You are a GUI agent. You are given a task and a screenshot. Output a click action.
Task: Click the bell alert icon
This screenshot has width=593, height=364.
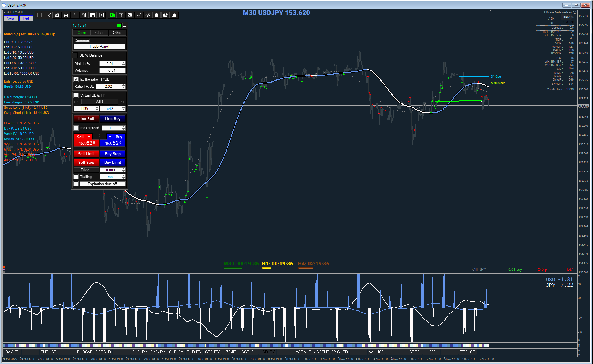pyautogui.click(x=174, y=15)
